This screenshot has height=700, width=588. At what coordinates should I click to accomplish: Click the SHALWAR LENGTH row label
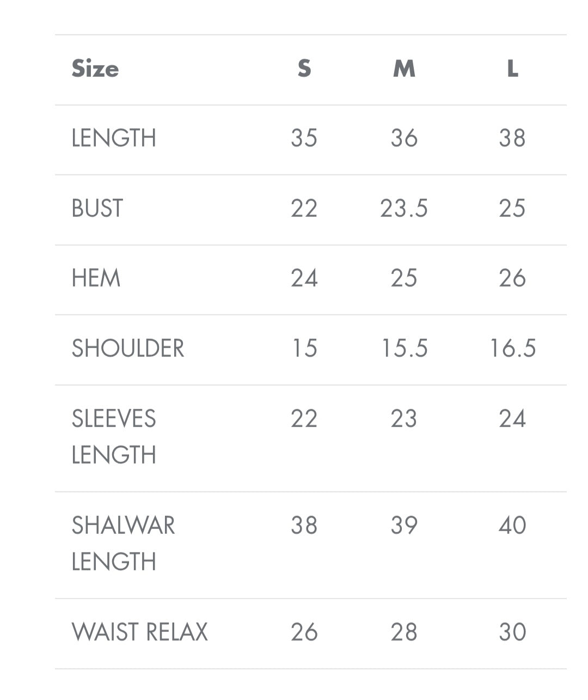123,543
